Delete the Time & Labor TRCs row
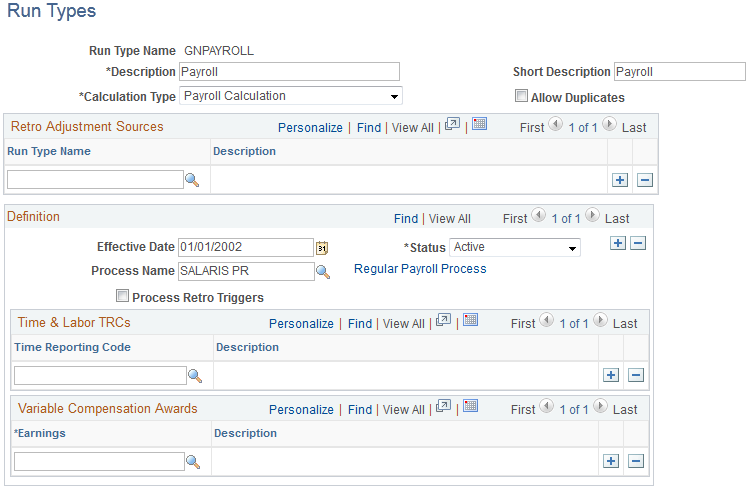The width and height of the screenshot is (750, 490). [636, 375]
